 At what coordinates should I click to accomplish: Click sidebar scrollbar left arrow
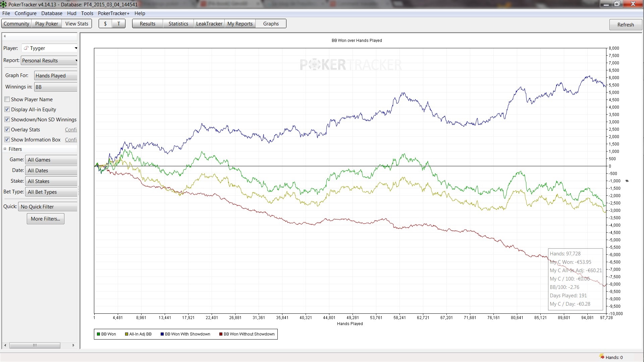[5, 345]
